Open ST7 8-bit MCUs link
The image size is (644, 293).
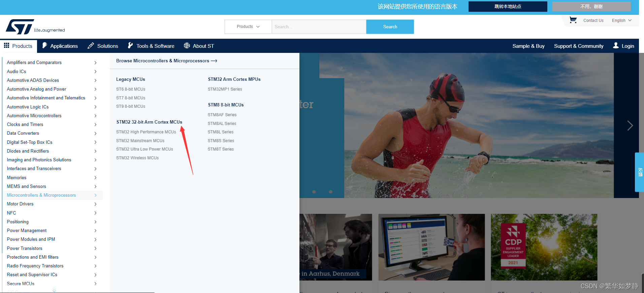pyautogui.click(x=131, y=98)
